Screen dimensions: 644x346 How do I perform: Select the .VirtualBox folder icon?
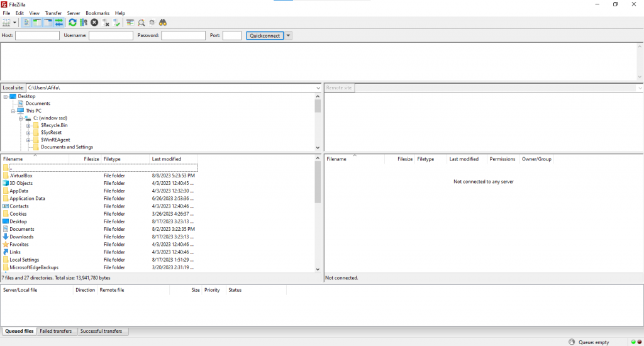(6, 176)
